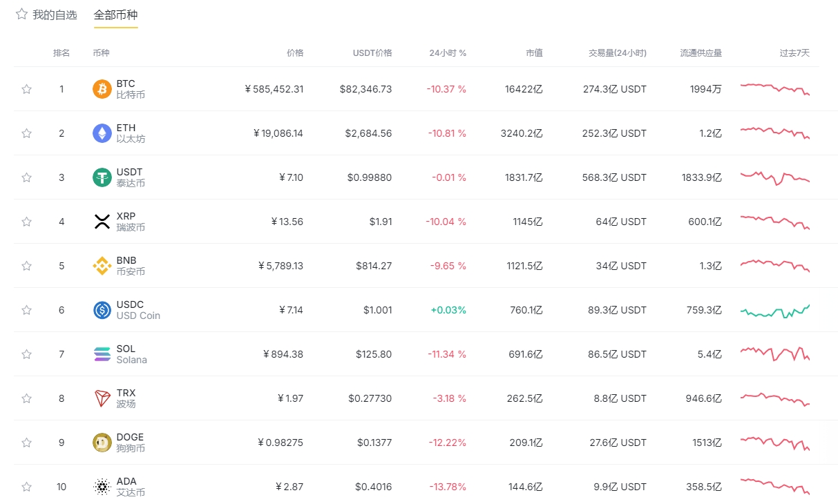Click the Solana SOL coin icon

(x=102, y=354)
